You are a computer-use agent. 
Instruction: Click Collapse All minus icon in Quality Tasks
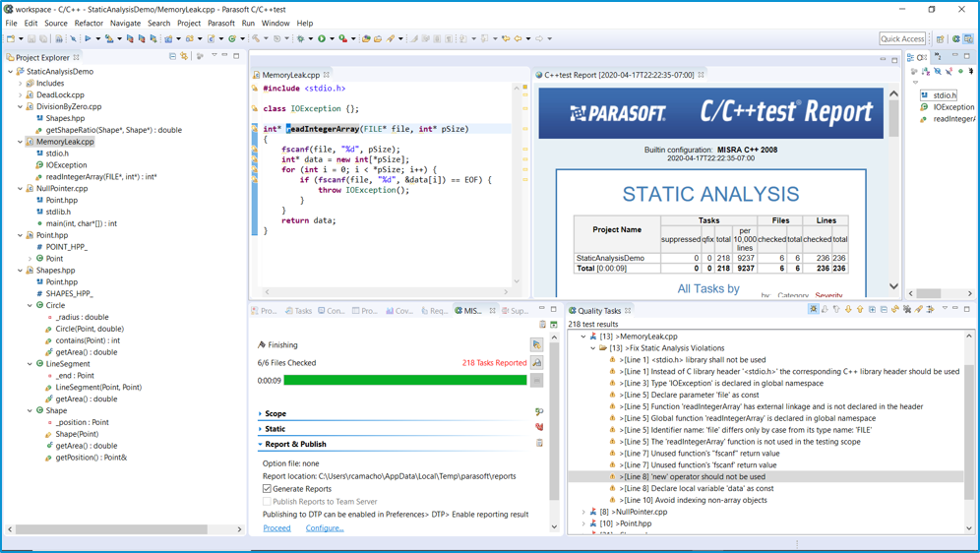point(884,309)
